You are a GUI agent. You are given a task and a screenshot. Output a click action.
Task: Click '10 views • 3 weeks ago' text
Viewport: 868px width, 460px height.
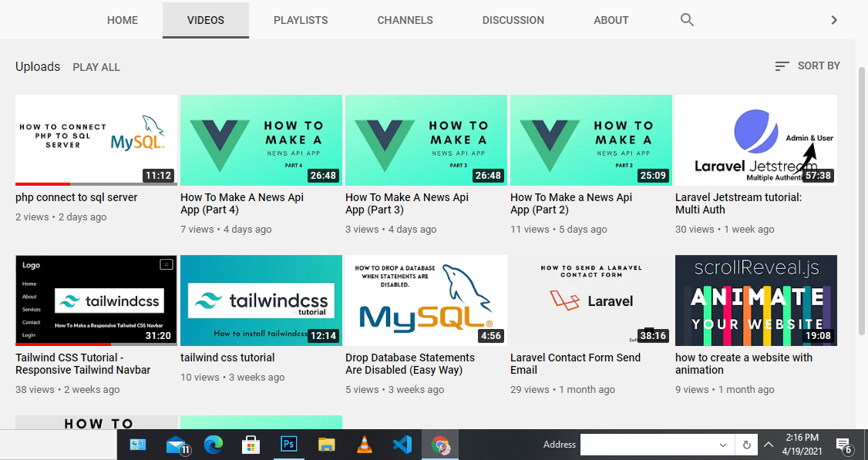[x=233, y=378]
